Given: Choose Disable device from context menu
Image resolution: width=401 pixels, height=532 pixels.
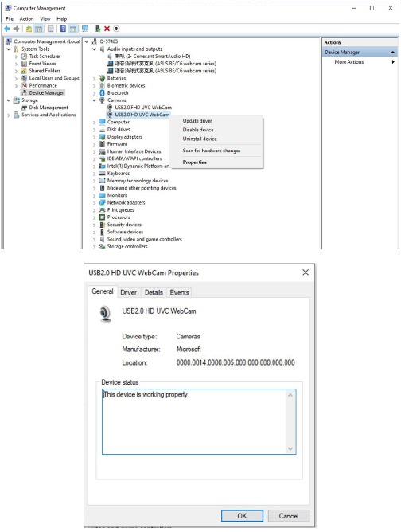Looking at the screenshot, I should coord(198,130).
